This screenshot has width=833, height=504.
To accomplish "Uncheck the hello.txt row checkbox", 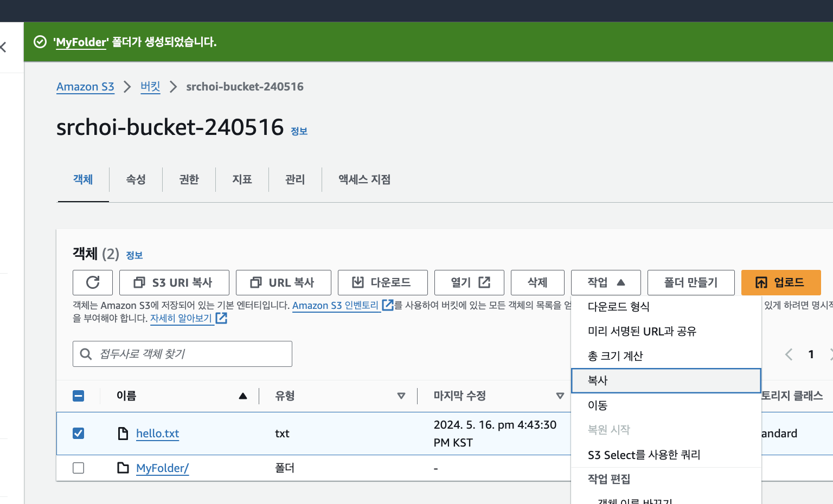I will click(79, 433).
